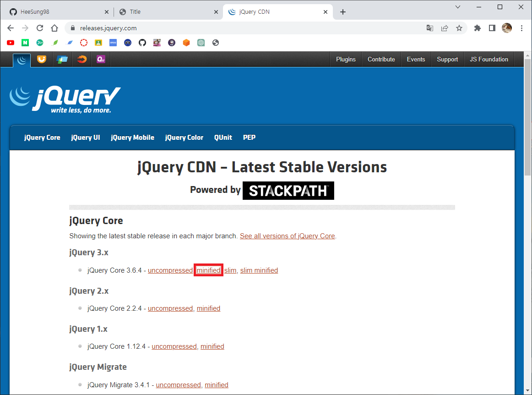Close the HeeSung98 tab
532x395 pixels.
point(107,12)
